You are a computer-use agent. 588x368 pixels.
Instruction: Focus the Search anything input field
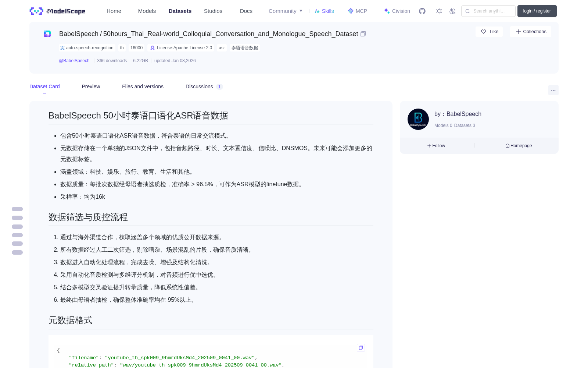488,11
